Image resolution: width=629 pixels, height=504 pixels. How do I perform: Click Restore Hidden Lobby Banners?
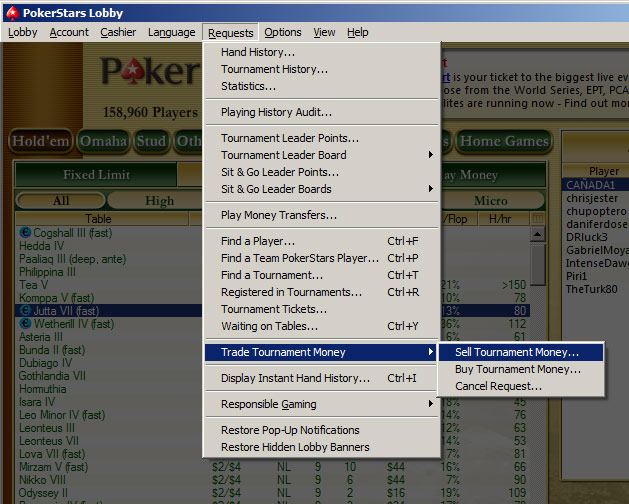[321, 447]
